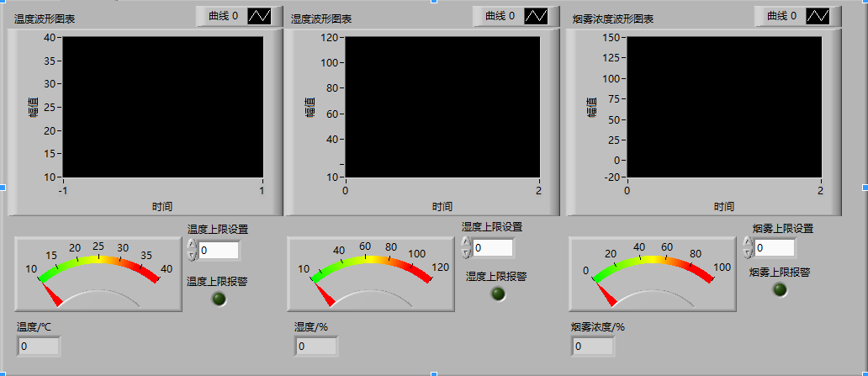The width and height of the screenshot is (868, 376).
Task: Click the temperature chart plot line-style icon
Action: [x=259, y=16]
